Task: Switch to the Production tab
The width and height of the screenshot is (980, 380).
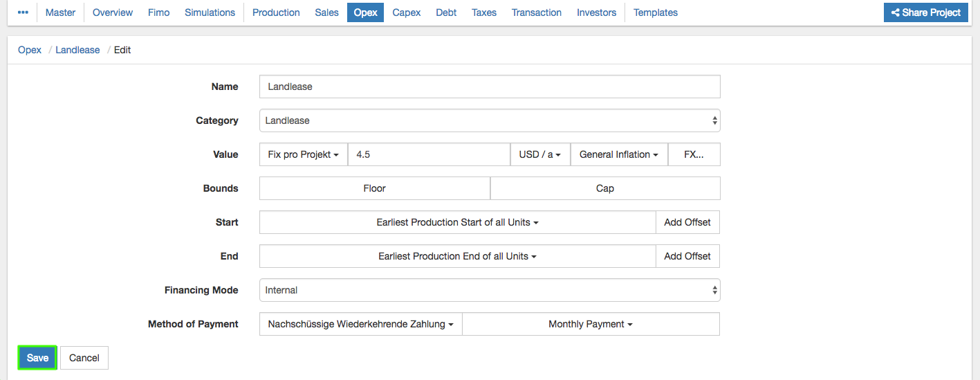Action: 276,12
